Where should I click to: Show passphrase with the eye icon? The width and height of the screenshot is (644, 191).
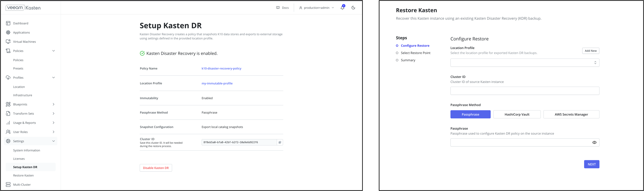[594, 142]
